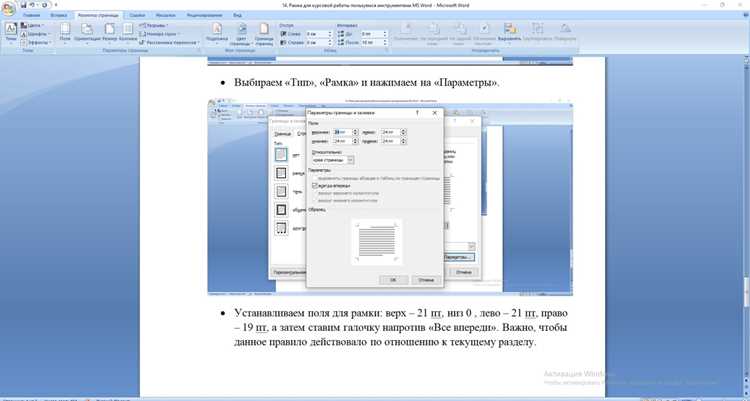Switch to the Вставка (Insert) ribbon tab
The height and width of the screenshot is (401, 750).
[x=59, y=15]
